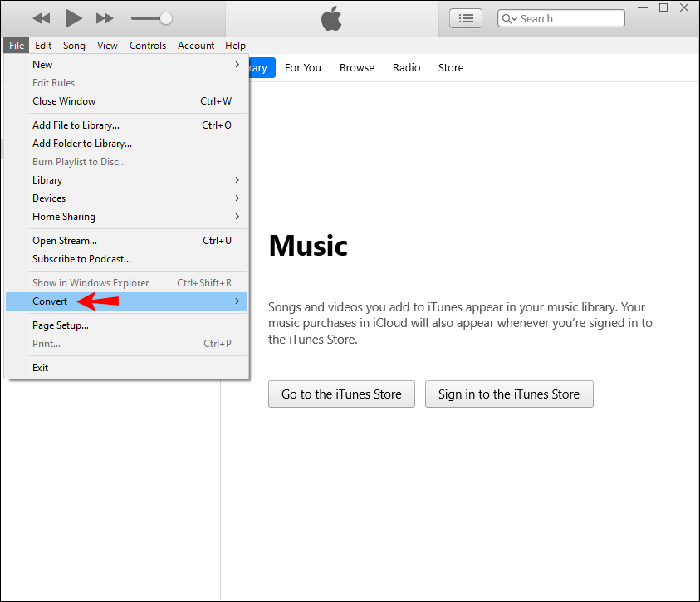
Task: Select Add File to Library
Action: [x=126, y=125]
